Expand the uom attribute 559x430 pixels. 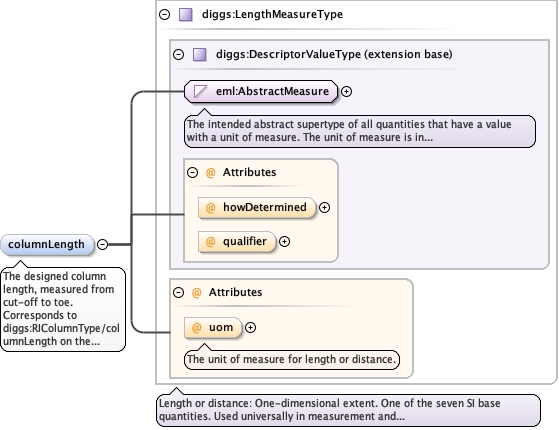tap(250, 328)
